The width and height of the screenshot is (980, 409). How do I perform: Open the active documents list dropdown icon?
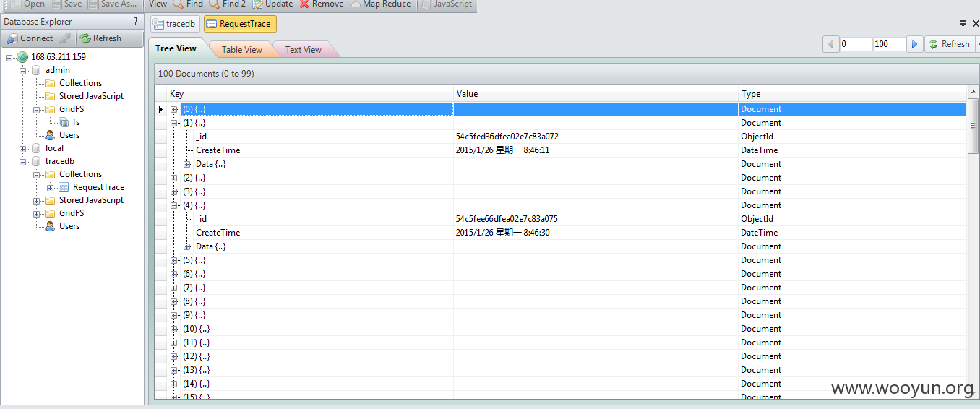click(x=963, y=24)
